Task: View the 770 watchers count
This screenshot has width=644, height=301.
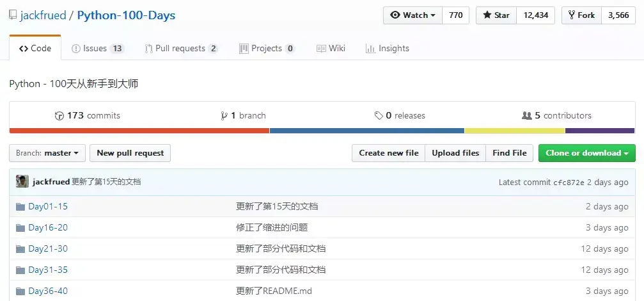Action: click(456, 15)
